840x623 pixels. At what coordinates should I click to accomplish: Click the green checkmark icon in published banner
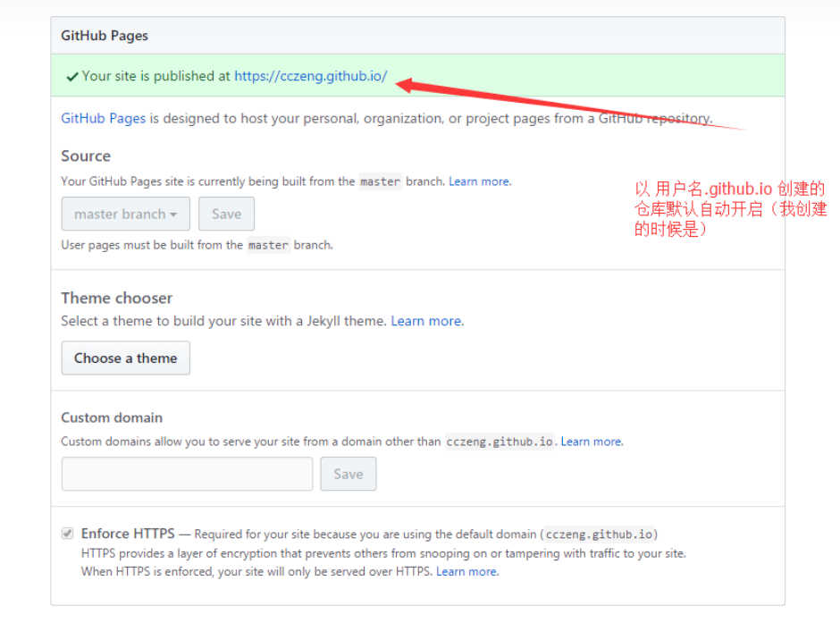coord(71,77)
